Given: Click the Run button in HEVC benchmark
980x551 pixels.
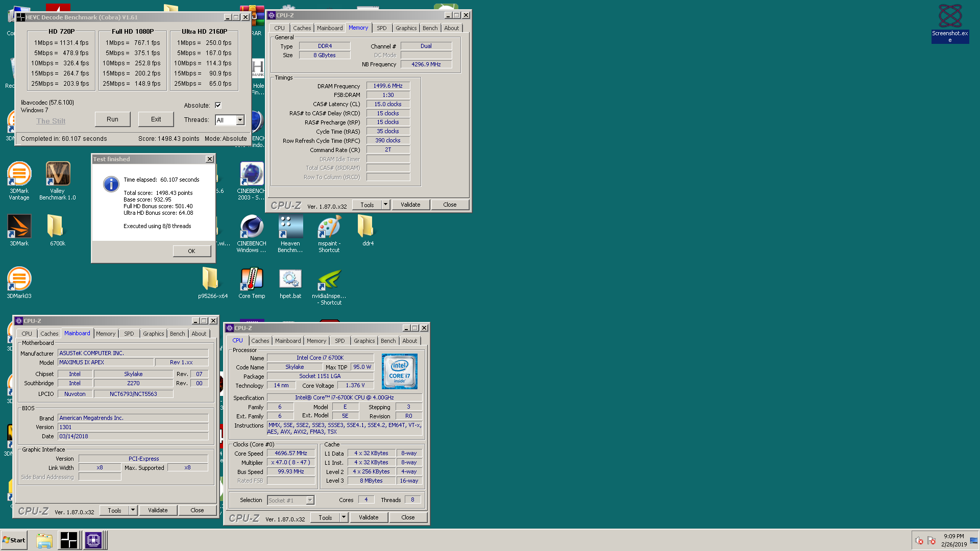Looking at the screenshot, I should coord(112,119).
